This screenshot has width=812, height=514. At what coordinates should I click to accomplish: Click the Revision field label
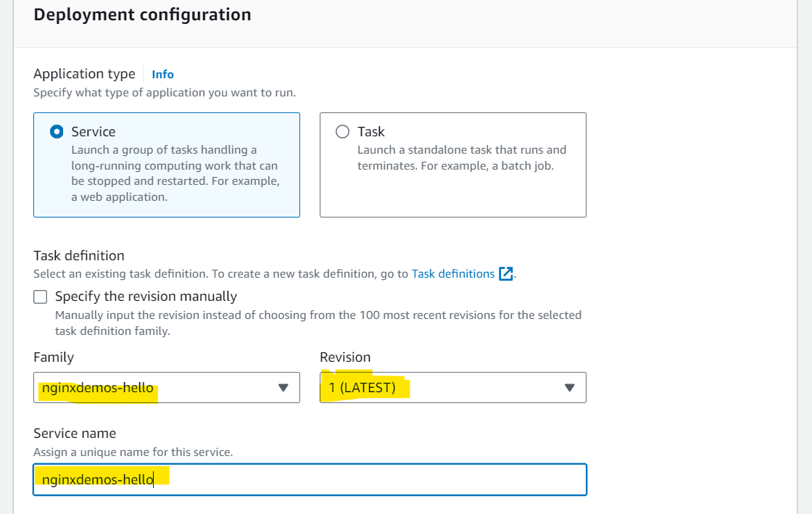(345, 357)
